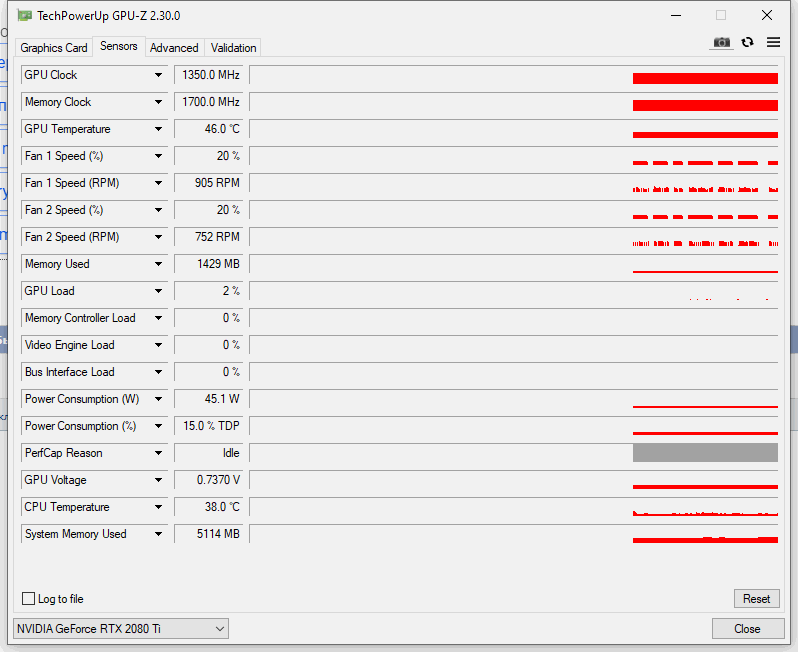Click the 0.7370 V voltage value
Viewport: 798px width, 652px height.
(209, 479)
